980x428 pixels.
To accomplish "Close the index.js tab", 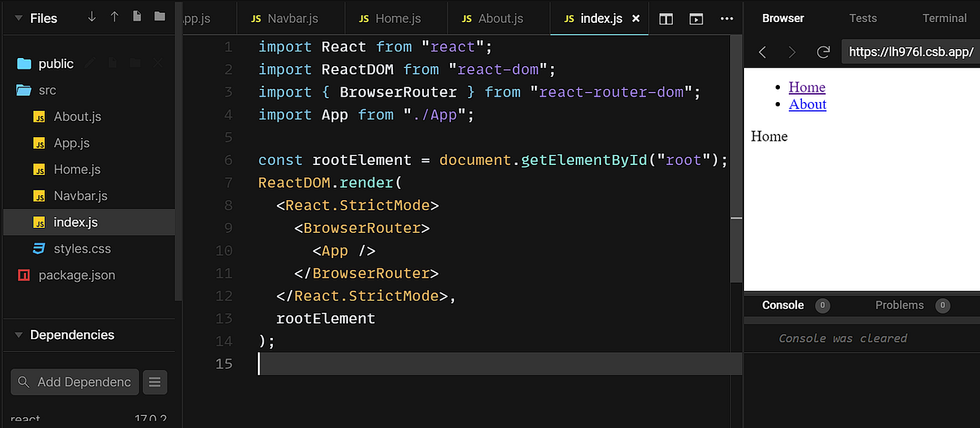I will 636,18.
